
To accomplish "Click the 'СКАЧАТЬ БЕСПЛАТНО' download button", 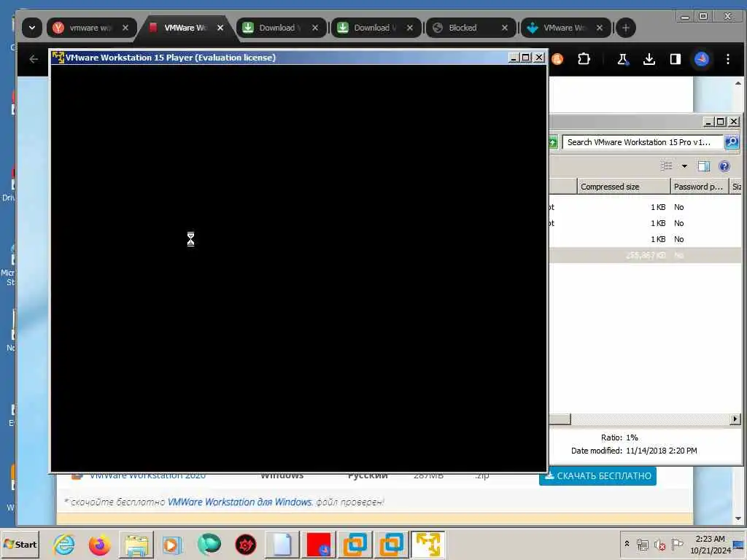I will click(598, 476).
